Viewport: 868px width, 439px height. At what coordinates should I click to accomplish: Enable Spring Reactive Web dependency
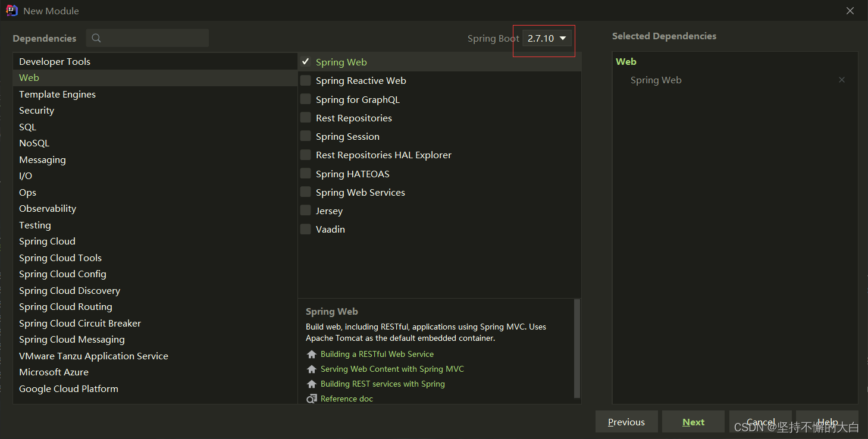click(306, 80)
